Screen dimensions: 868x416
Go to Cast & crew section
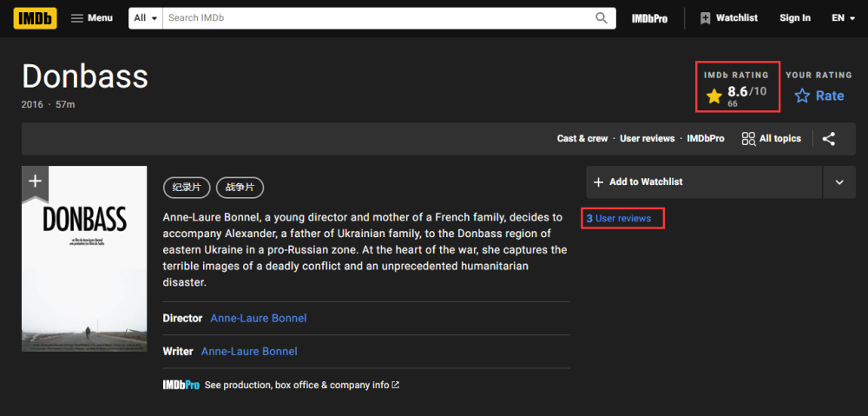coord(582,138)
